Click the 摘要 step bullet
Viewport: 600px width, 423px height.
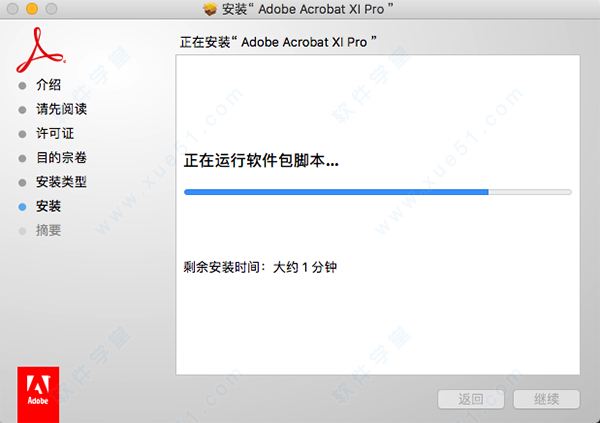coord(22,231)
